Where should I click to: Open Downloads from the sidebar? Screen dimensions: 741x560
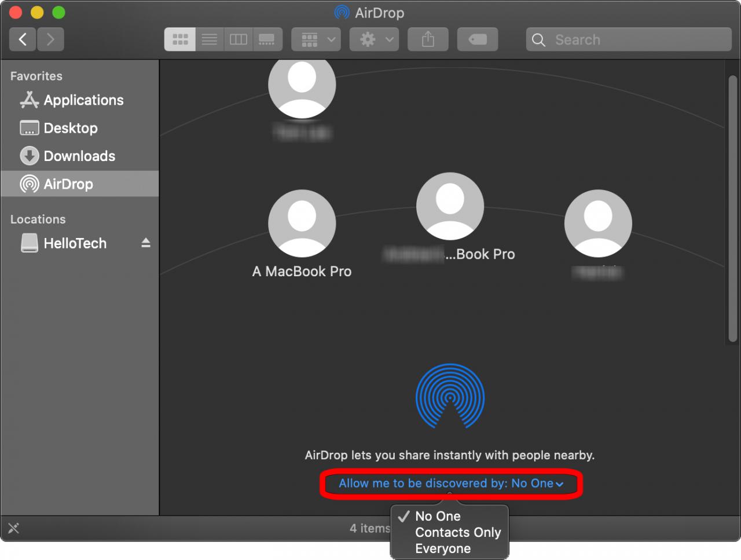pos(80,156)
